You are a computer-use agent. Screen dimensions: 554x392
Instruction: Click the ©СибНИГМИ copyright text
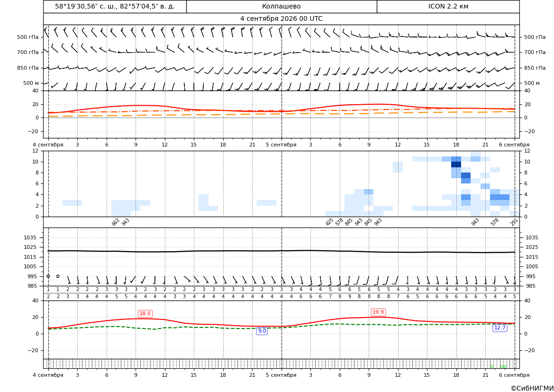pos(532,389)
